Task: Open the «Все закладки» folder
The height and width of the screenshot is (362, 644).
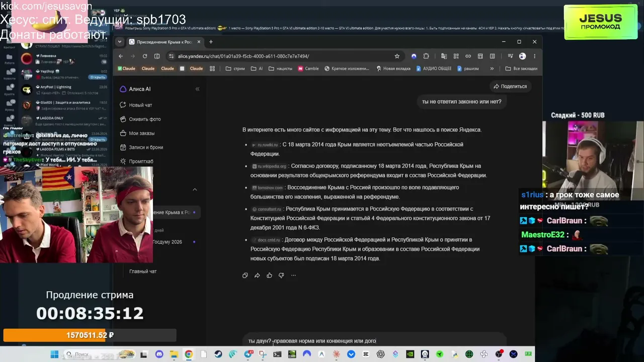Action: (x=521, y=68)
